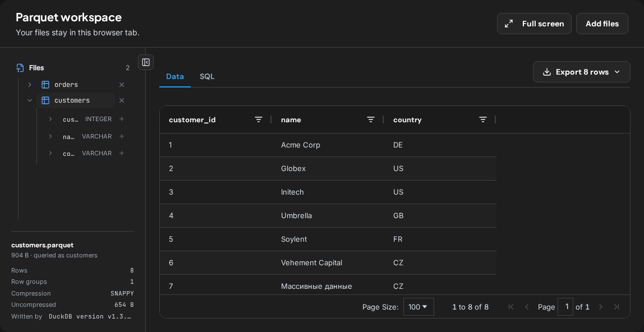
Task: Enter Full screen mode
Action: 534,24
